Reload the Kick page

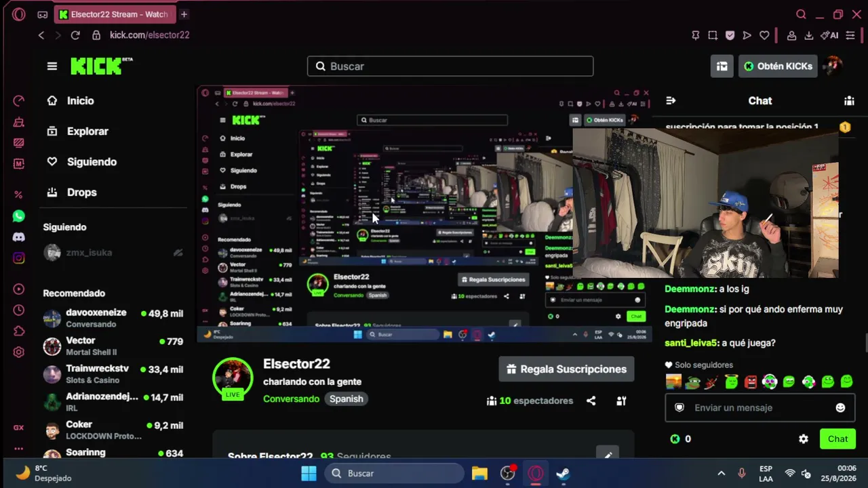tap(75, 35)
